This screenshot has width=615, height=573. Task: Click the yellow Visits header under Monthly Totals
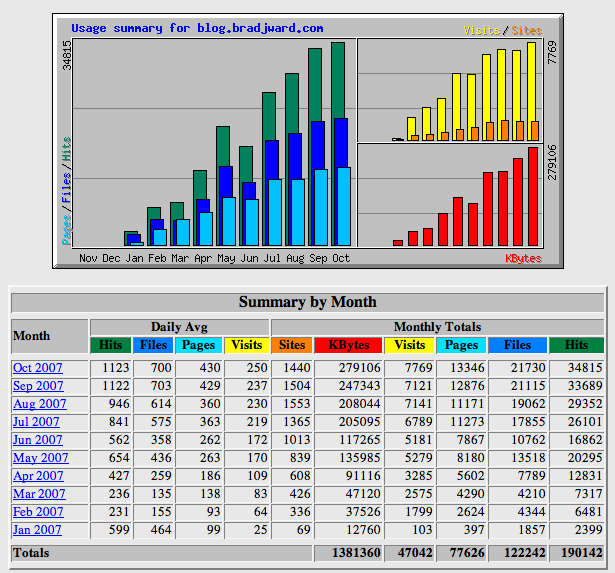click(x=410, y=345)
